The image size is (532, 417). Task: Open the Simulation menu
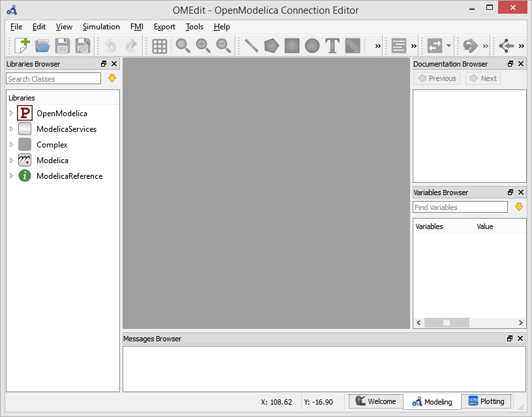click(101, 27)
